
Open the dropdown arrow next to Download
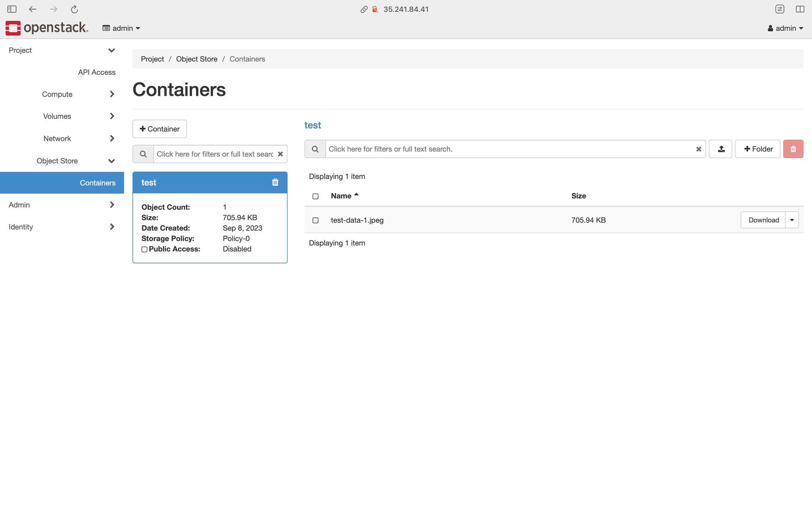792,220
